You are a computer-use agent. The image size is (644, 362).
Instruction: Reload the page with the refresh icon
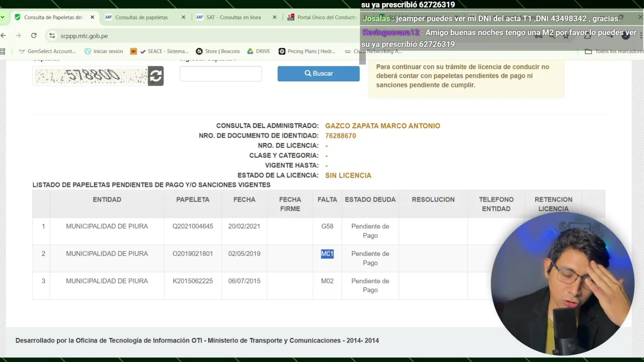34,36
